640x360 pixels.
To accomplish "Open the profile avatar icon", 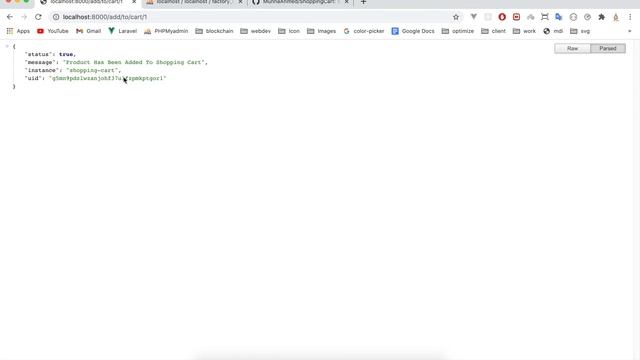I will [616, 17].
